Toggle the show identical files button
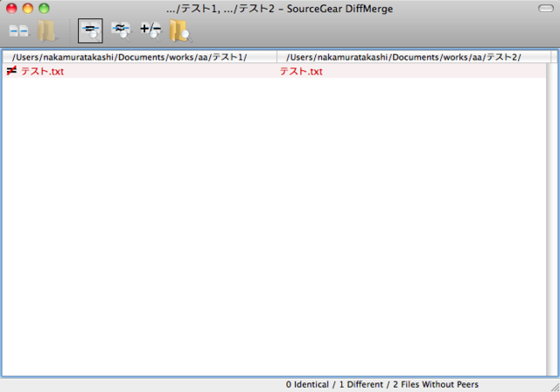Viewport: 560px width, 392px height. coord(90,31)
